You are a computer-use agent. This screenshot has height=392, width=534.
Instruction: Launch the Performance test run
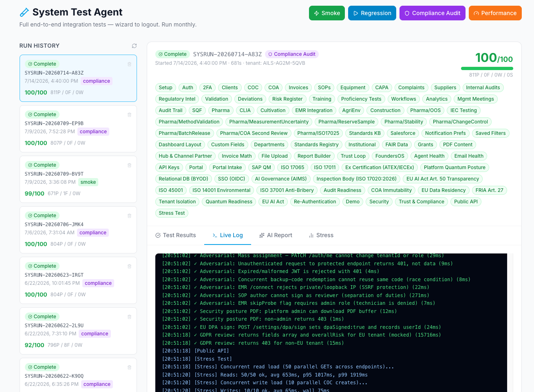495,13
